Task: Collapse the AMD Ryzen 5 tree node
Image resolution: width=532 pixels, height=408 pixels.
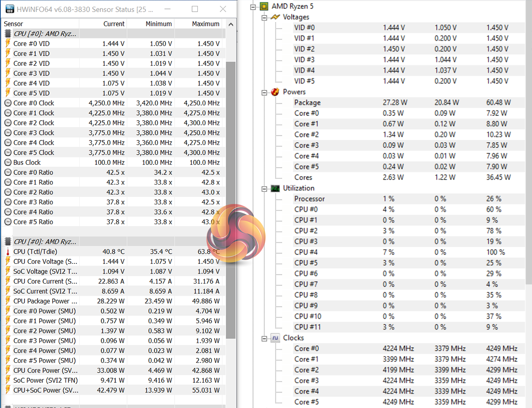Action: [x=253, y=6]
